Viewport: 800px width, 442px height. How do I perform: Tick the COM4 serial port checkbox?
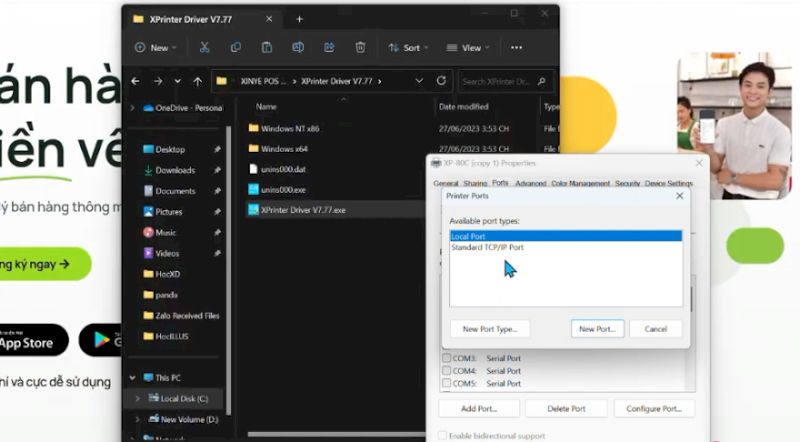(446, 371)
